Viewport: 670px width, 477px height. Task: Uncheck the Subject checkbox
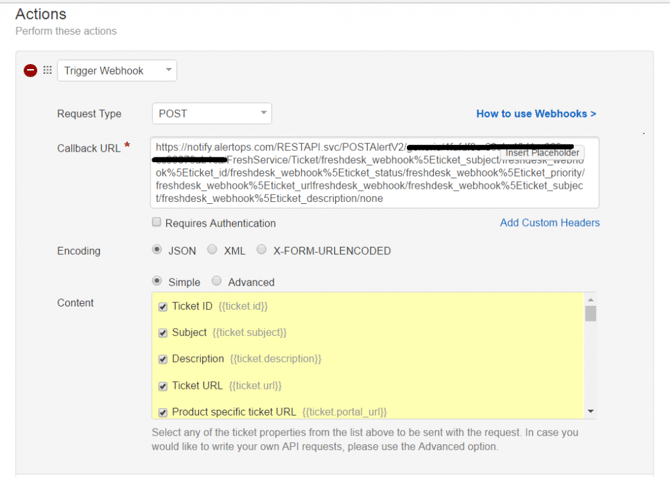tap(163, 333)
